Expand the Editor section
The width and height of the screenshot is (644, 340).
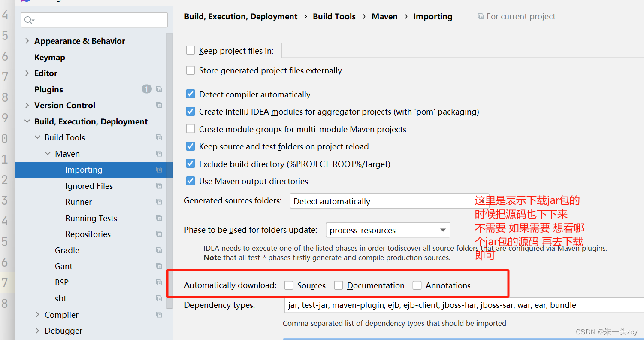point(27,73)
